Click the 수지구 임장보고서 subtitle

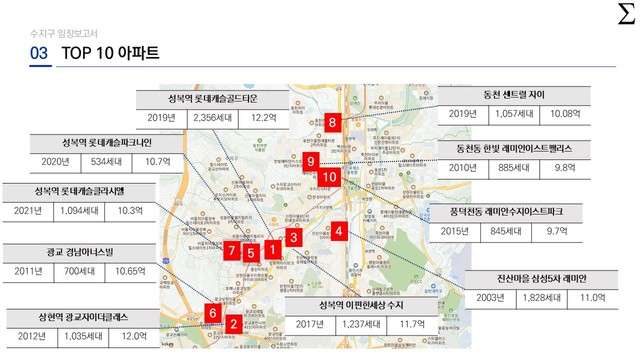64,33
